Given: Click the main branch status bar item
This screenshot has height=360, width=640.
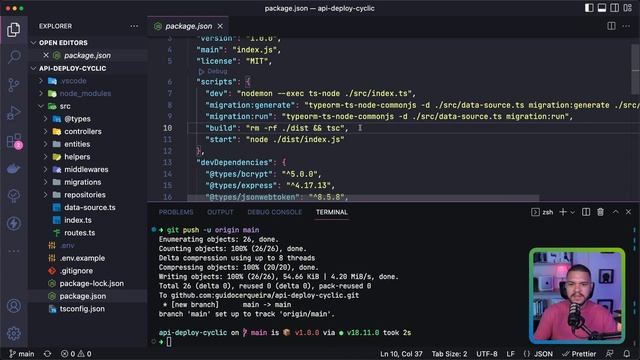Looking at the screenshot, I should coord(22,354).
